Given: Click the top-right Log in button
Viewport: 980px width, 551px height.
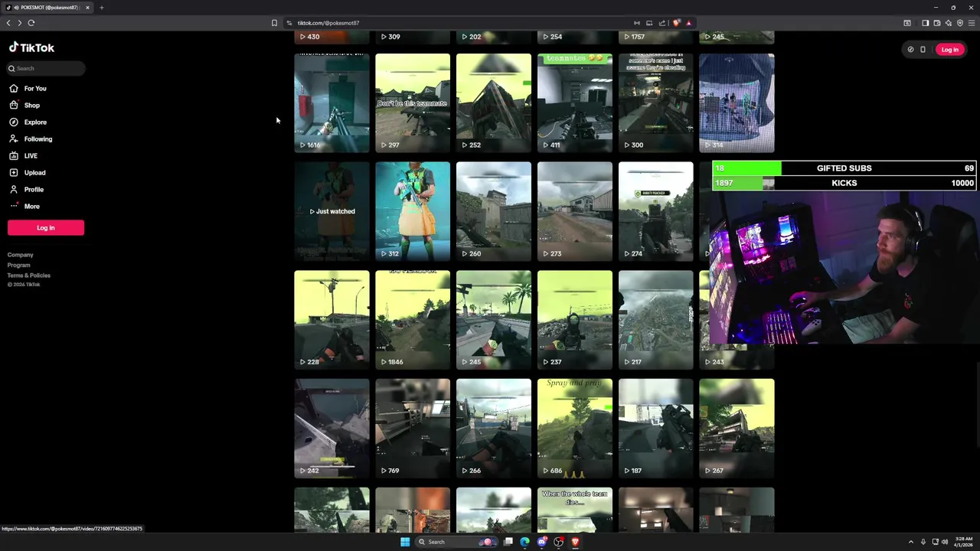Looking at the screenshot, I should 949,50.
